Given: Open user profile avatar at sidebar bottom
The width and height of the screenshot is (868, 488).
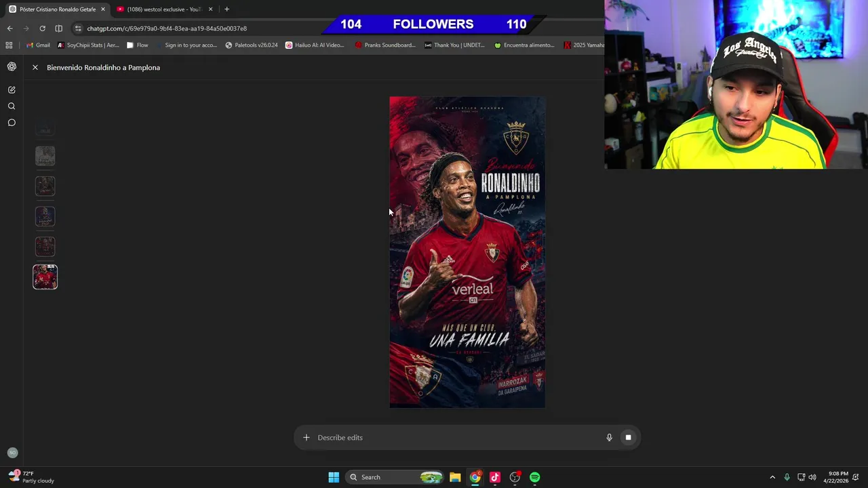Looking at the screenshot, I should (12, 453).
